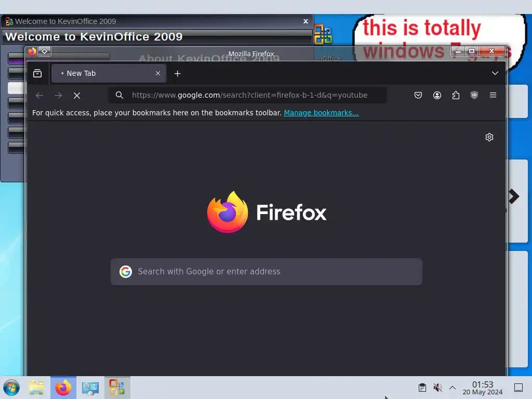The width and height of the screenshot is (532, 399).
Task: Click Welcome to KevinOffice 2009 heading
Action: 94,37
